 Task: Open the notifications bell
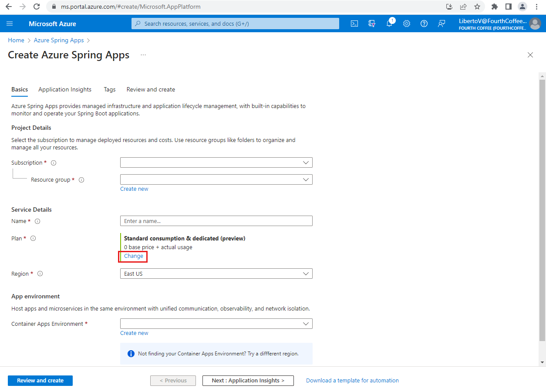[x=389, y=24]
